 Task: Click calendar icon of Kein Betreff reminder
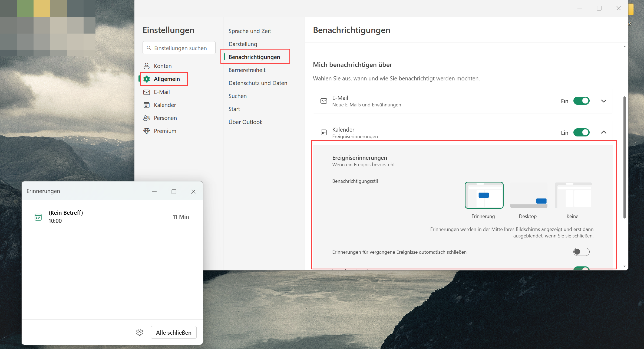38,217
